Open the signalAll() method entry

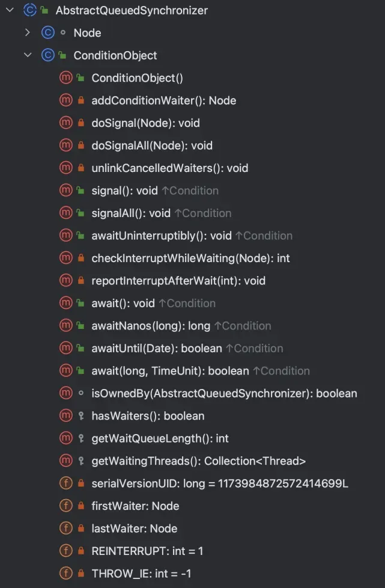[x=131, y=213]
